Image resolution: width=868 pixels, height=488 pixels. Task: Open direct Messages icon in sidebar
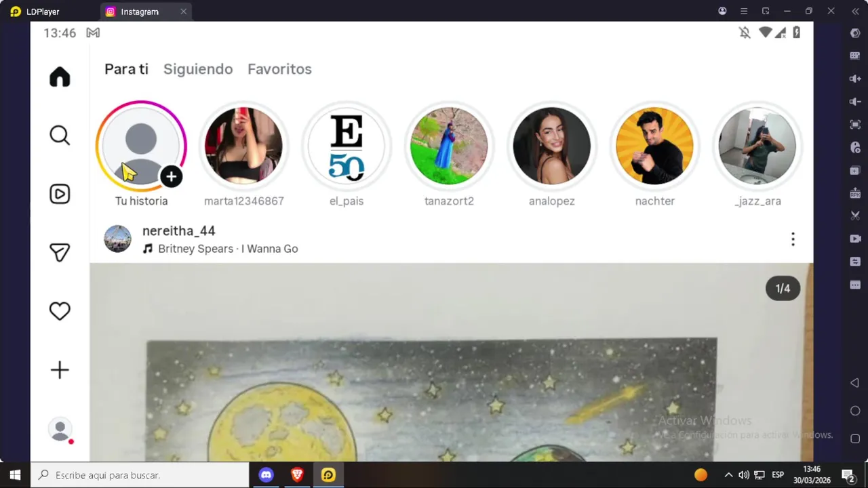point(60,253)
